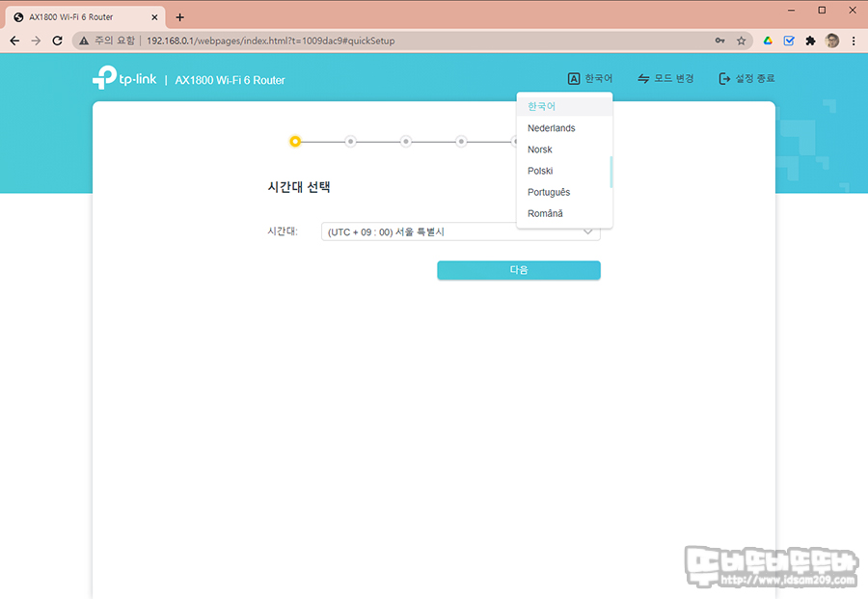
Task: Minimize the Chrome window
Action: click(x=791, y=10)
